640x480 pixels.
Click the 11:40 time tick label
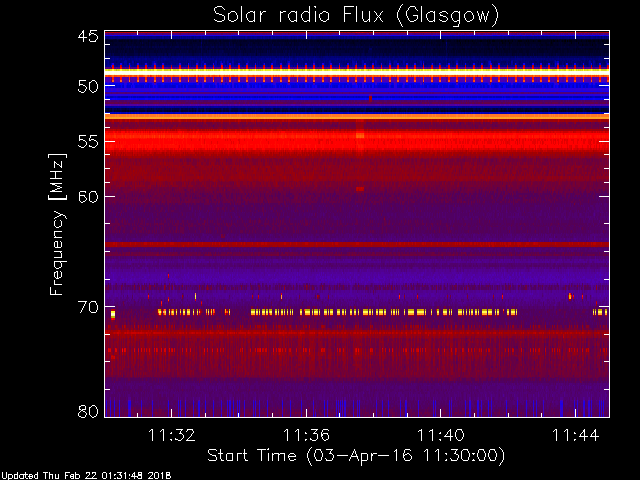pos(440,435)
